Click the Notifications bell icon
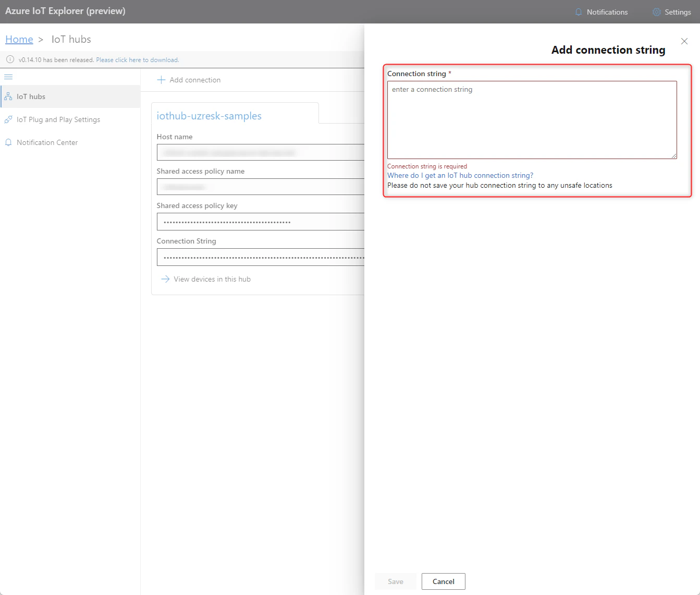 pyautogui.click(x=578, y=12)
